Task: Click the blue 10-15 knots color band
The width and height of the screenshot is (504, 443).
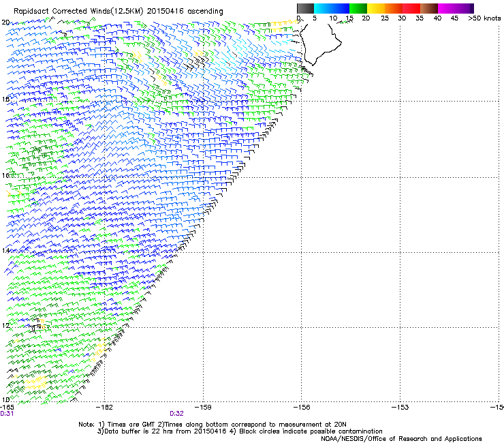Action: pyautogui.click(x=341, y=8)
